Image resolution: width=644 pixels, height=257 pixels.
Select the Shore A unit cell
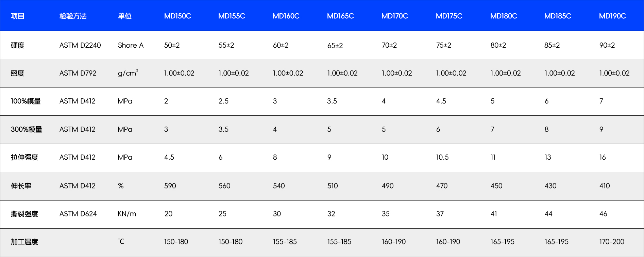[131, 45]
